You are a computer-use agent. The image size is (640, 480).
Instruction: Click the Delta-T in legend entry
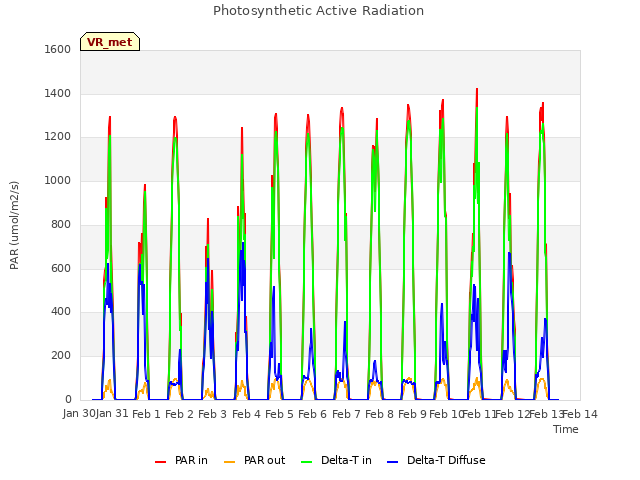[336, 460]
